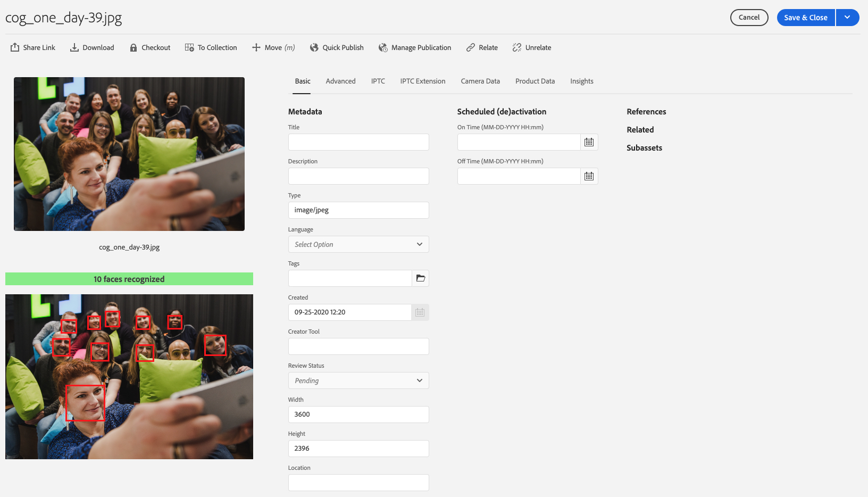Click the Download icon
The height and width of the screenshot is (497, 868).
click(74, 47)
